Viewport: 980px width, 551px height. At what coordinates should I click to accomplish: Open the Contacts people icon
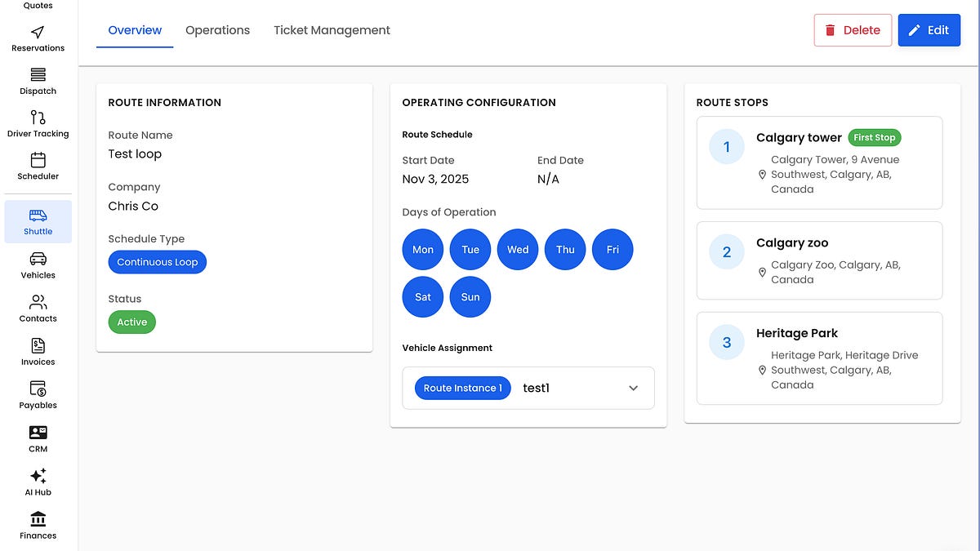click(38, 303)
